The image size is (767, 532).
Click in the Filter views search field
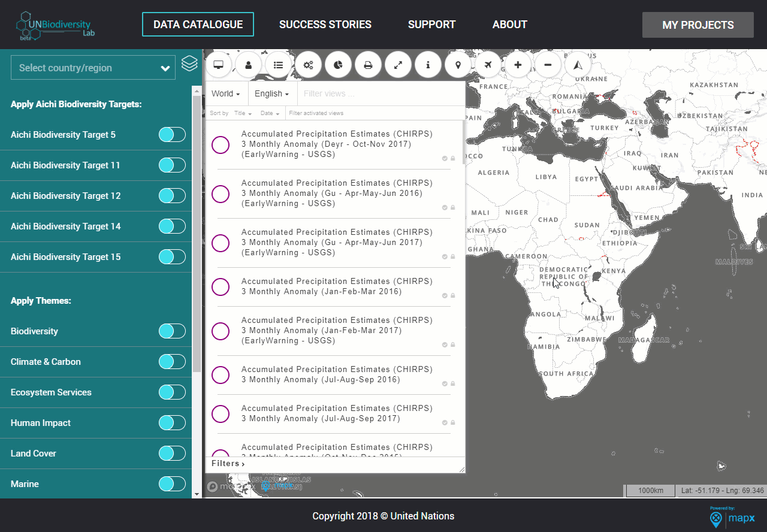click(x=381, y=93)
